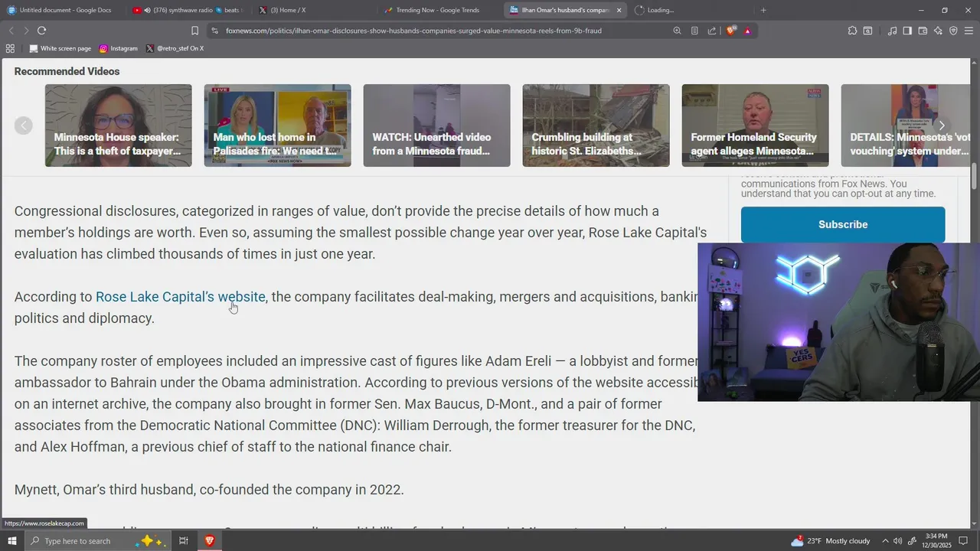Reload the Fox News page
The image size is (980, 551).
click(x=41, y=31)
